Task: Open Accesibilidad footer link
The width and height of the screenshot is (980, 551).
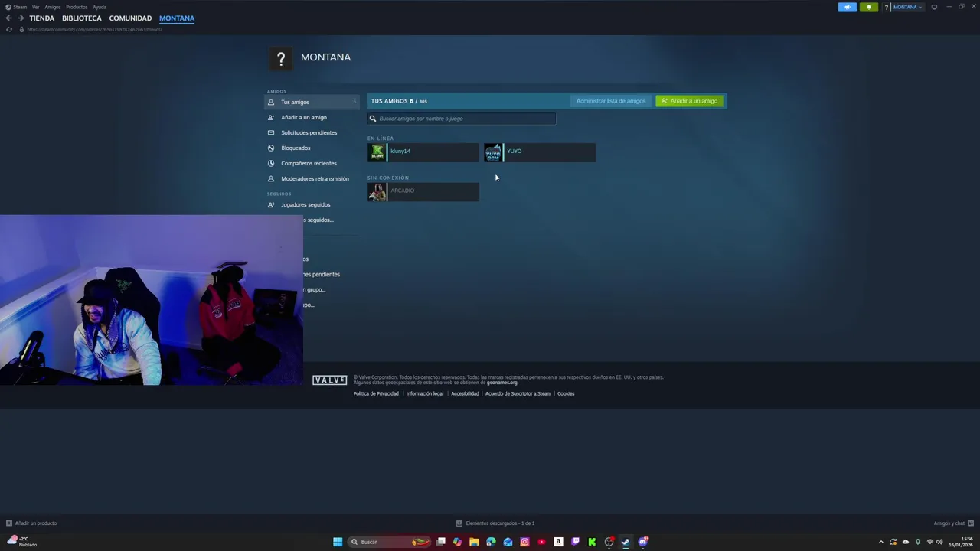Action: pos(465,393)
